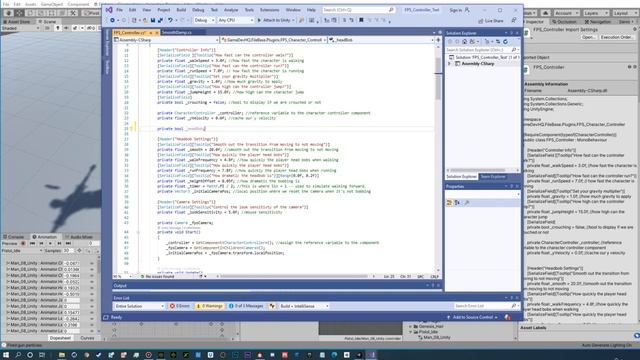Open the Any CPU platform dropdown
The image size is (640, 360).
[x=235, y=20]
